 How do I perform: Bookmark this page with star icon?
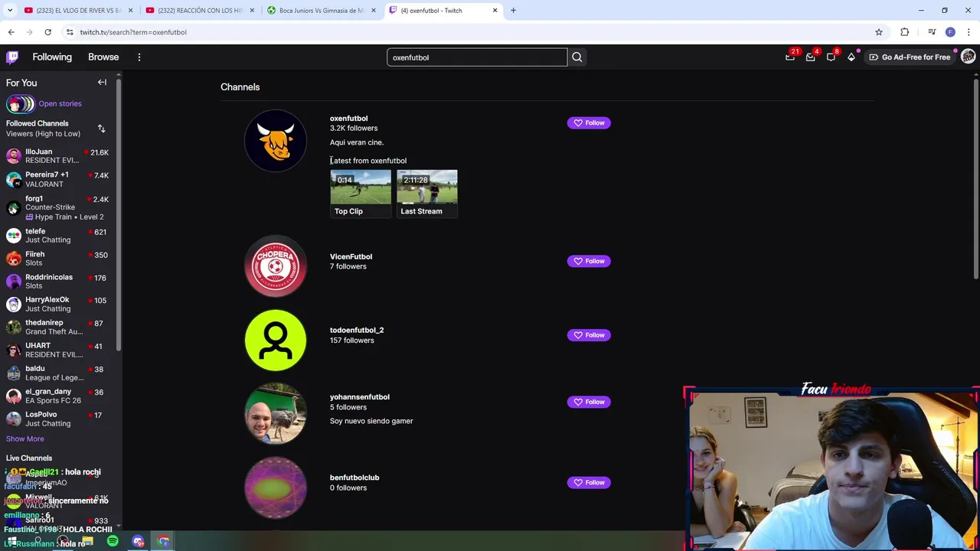(x=879, y=32)
